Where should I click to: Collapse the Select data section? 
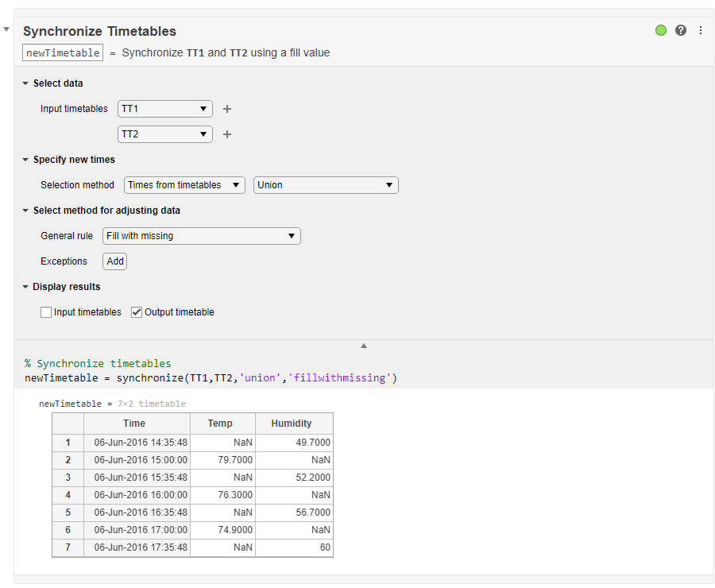(25, 83)
